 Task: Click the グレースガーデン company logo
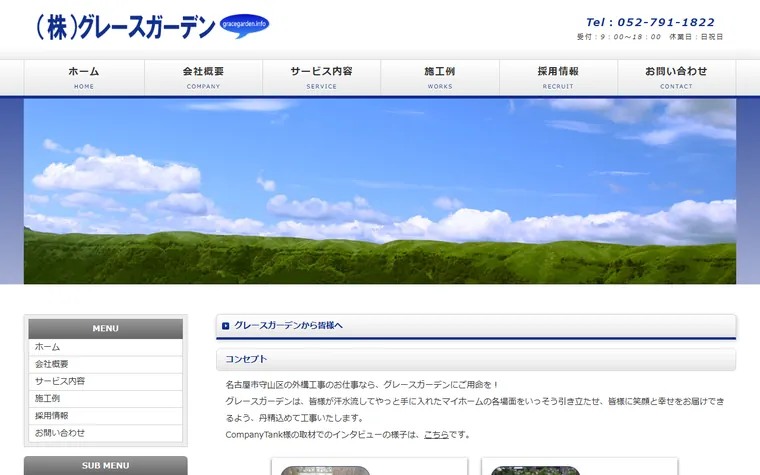pyautogui.click(x=126, y=27)
